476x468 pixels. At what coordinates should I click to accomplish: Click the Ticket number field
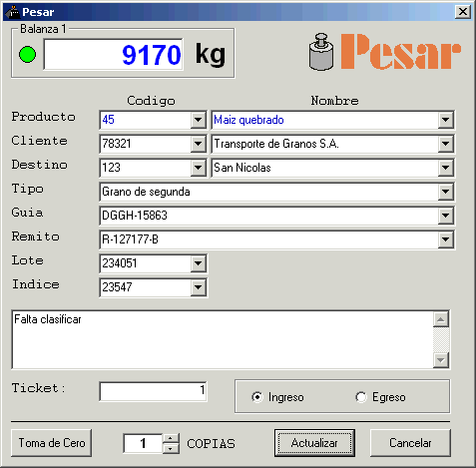tap(153, 391)
